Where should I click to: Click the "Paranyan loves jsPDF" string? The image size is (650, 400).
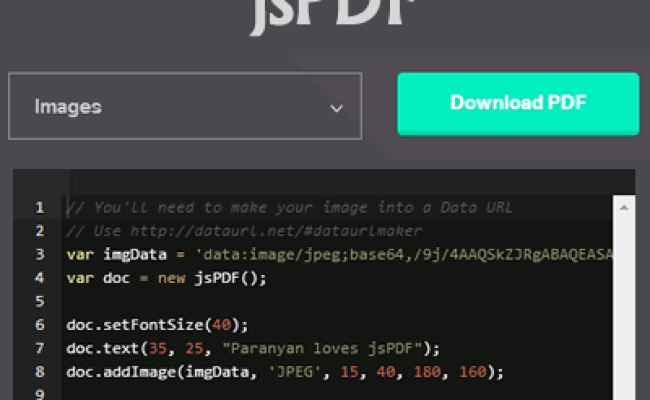(x=322, y=348)
